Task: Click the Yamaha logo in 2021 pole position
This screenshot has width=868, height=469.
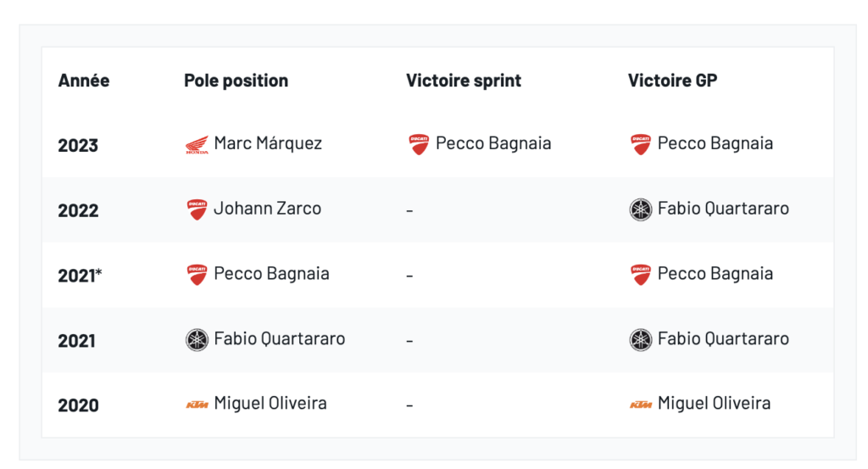Action: (x=197, y=340)
